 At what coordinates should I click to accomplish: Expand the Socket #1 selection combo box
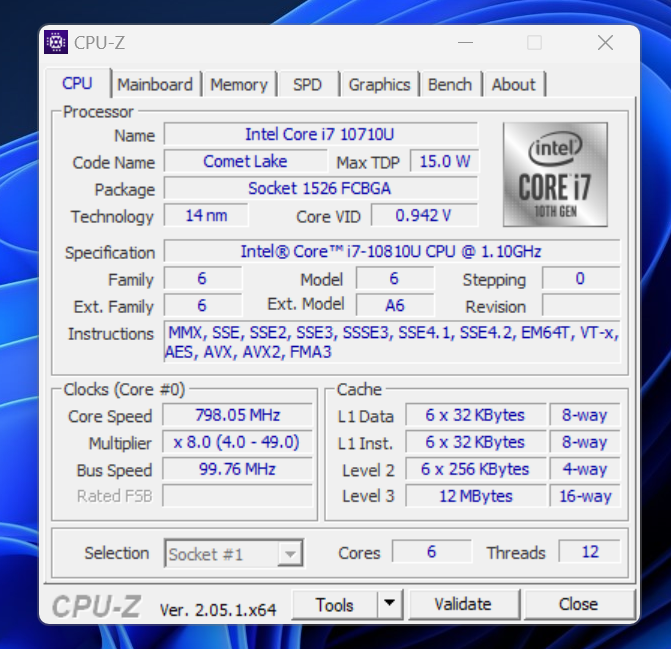click(x=233, y=553)
